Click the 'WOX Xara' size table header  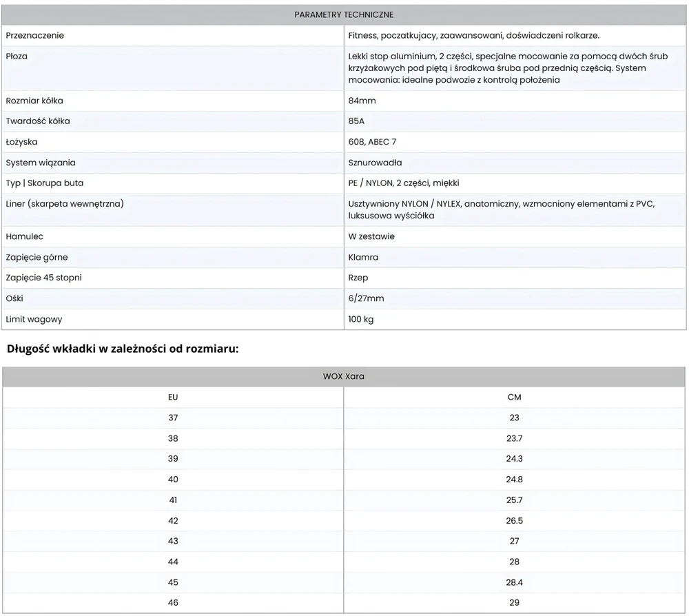344,376
